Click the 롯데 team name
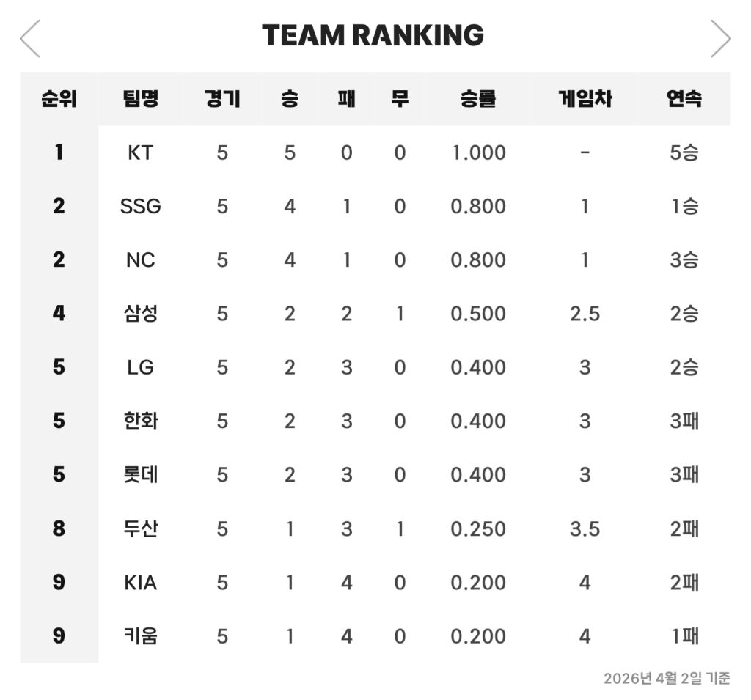The width and height of the screenshot is (751, 700). [x=141, y=475]
